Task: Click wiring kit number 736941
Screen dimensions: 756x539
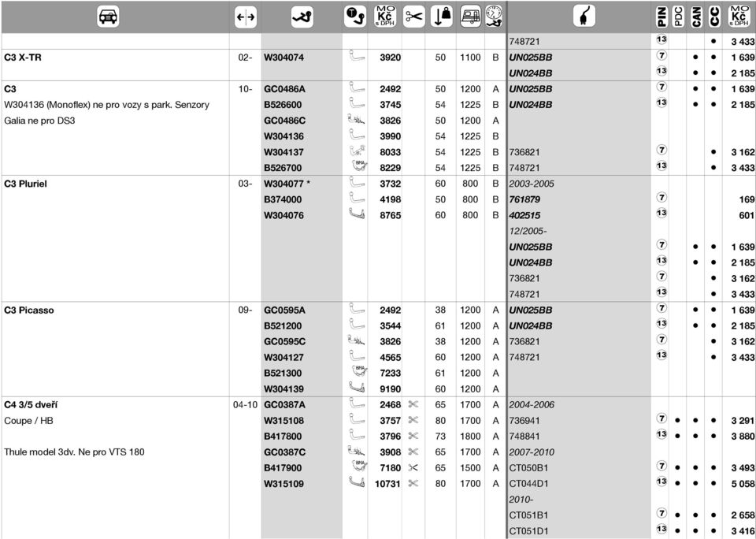Action: coord(524,421)
